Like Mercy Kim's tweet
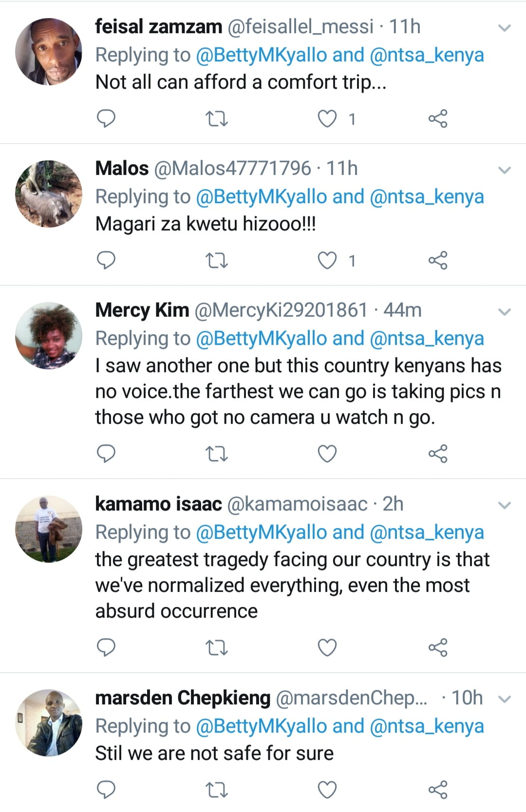The height and width of the screenshot is (812, 526). coord(327,453)
